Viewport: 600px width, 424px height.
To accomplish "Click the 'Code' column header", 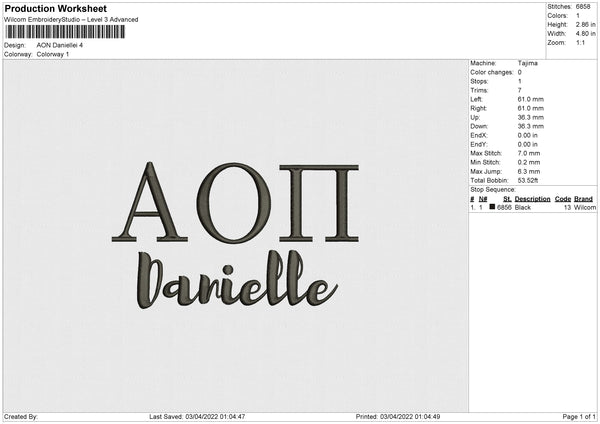I will click(563, 199).
